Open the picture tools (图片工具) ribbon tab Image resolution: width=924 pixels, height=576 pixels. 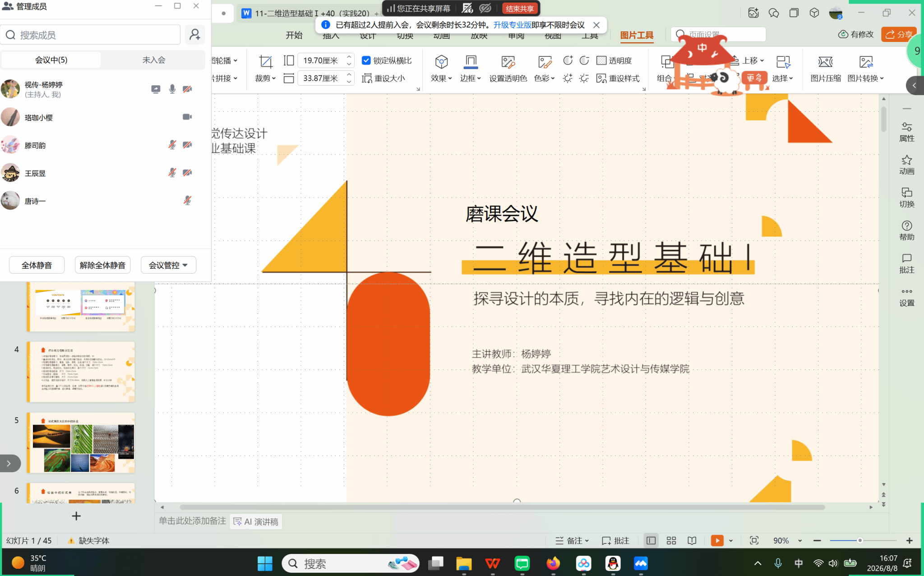(637, 35)
